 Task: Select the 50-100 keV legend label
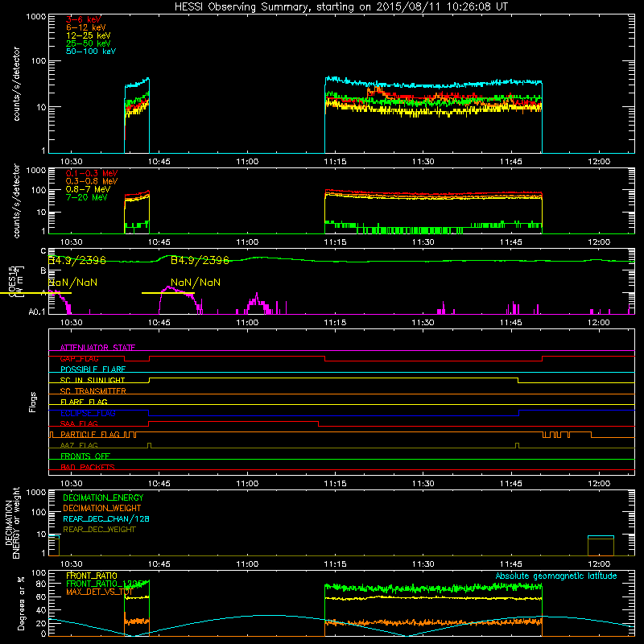(91, 52)
